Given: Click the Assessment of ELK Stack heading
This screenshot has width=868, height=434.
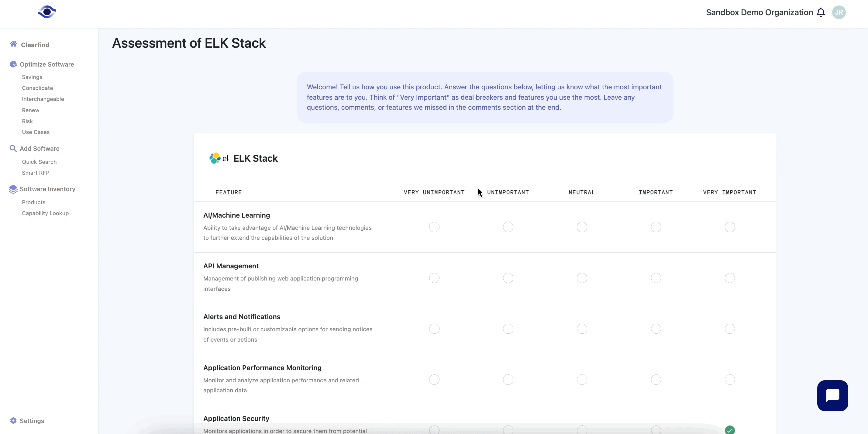Looking at the screenshot, I should (189, 43).
